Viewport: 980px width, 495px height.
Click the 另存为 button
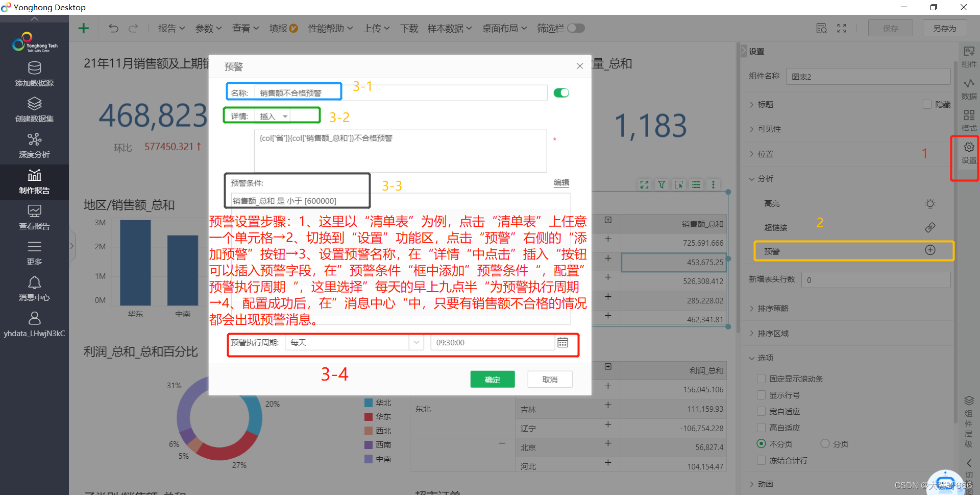945,28
